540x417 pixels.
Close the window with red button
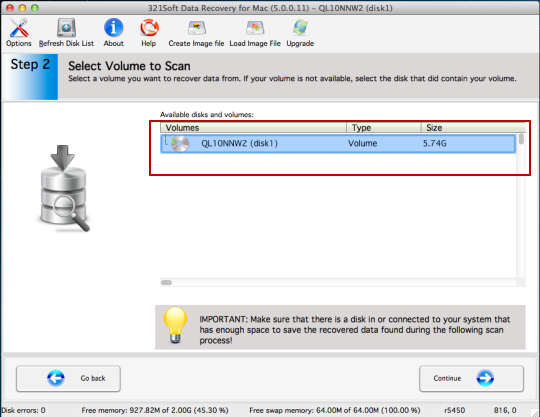tap(10, 8)
